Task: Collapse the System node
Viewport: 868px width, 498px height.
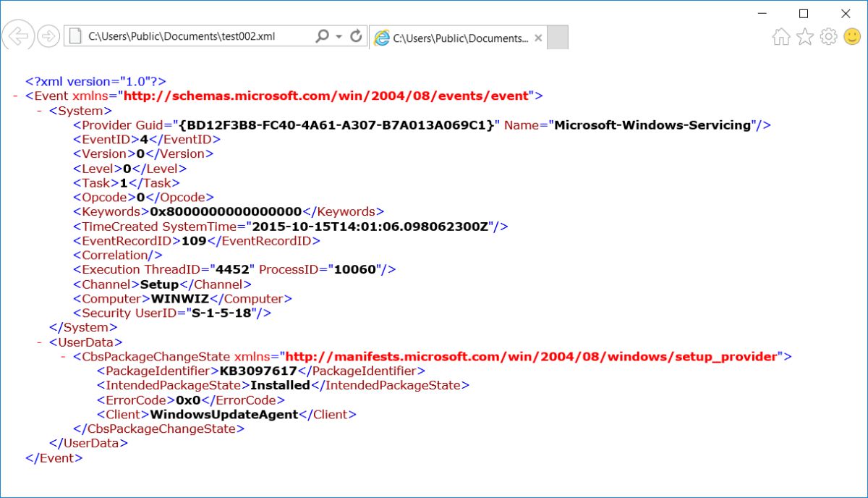Action: pos(39,111)
